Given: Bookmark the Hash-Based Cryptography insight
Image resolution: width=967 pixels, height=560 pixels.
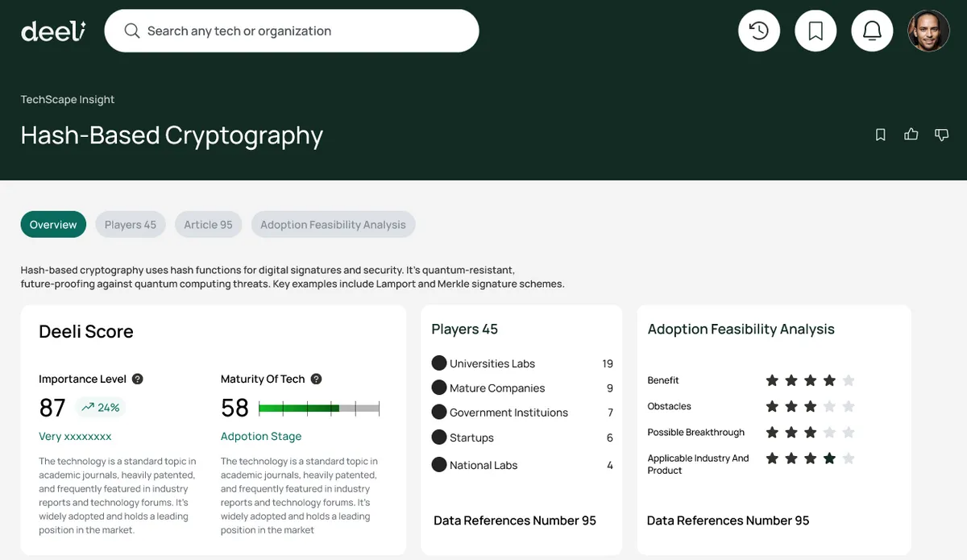Looking at the screenshot, I should [881, 135].
